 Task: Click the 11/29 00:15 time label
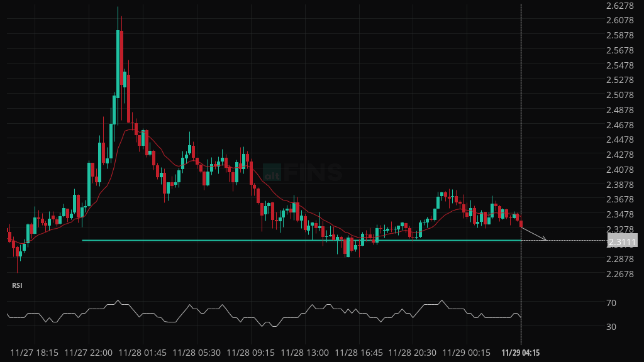465,353
